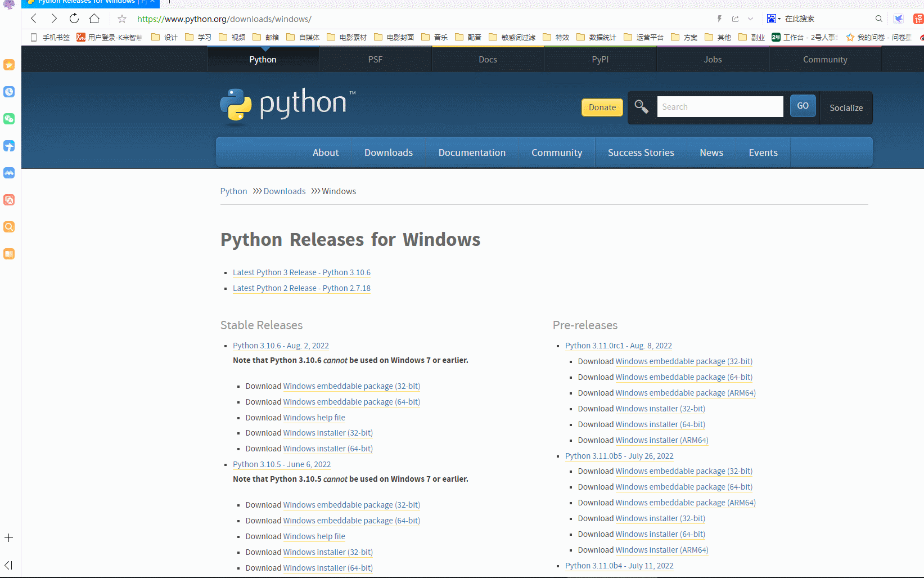Bookmark this page with star icon
Screen dimensions: 924x578
tap(122, 19)
